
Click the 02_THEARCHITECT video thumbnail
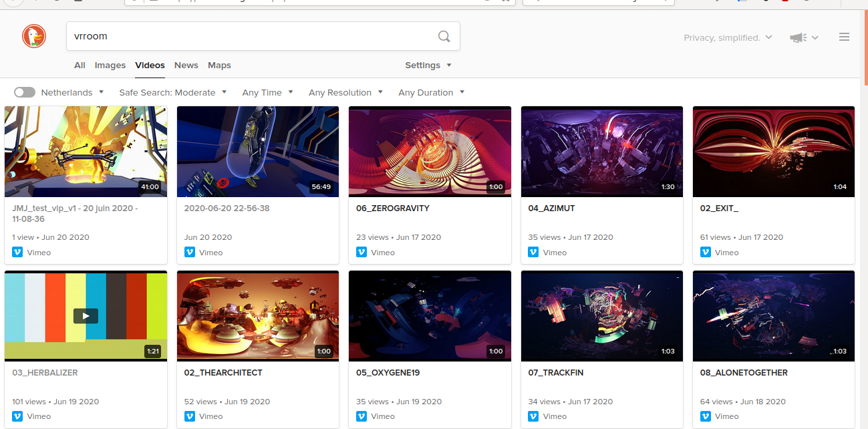coord(258,316)
